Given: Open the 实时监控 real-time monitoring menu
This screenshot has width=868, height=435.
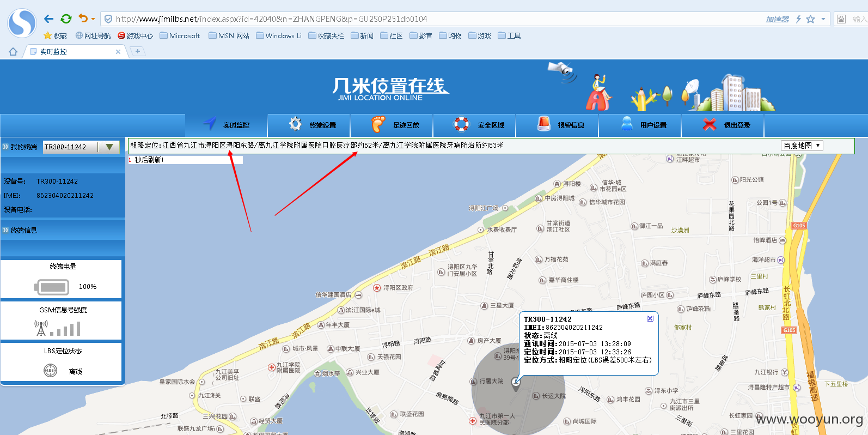Looking at the screenshot, I should (226, 125).
